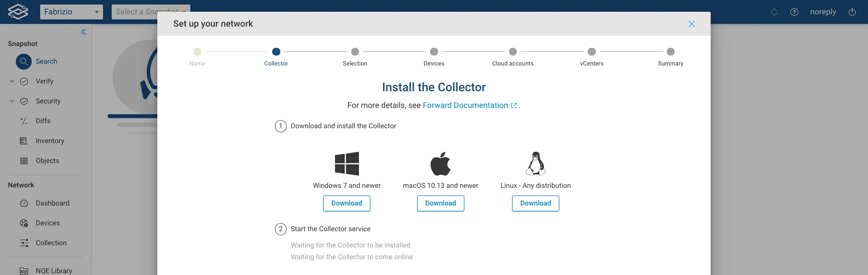Click the Verify checkmark icon

click(24, 81)
